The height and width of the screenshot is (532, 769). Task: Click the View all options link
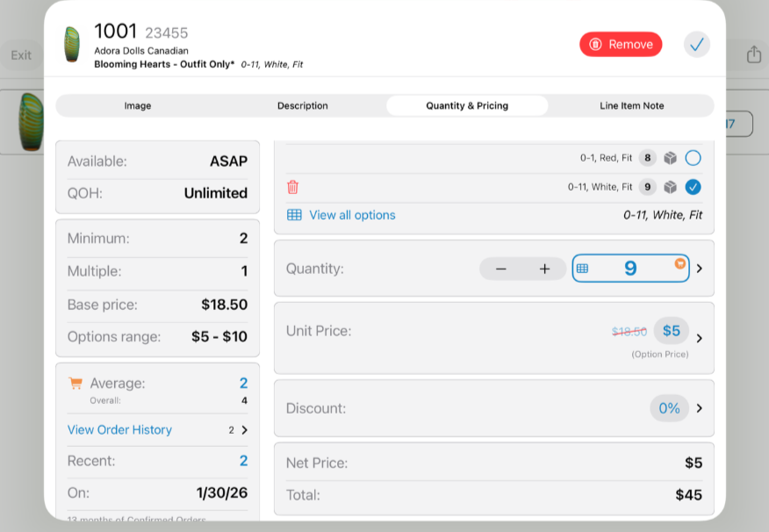click(x=352, y=215)
